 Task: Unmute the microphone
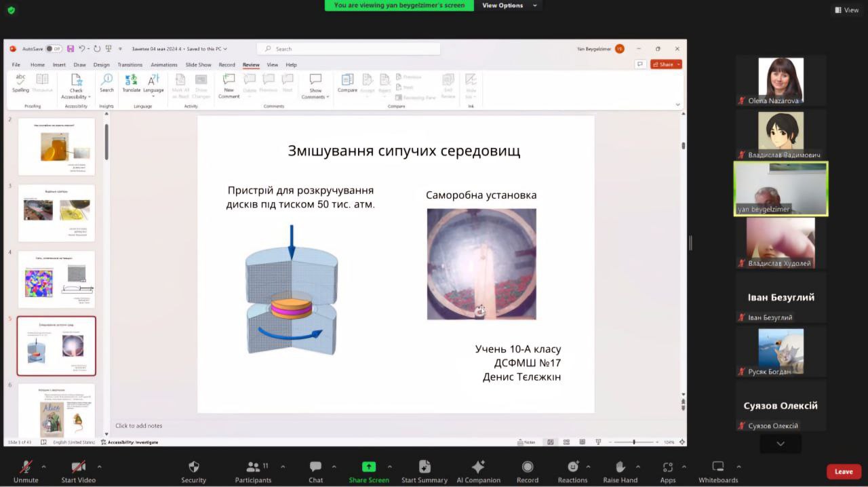click(x=26, y=471)
